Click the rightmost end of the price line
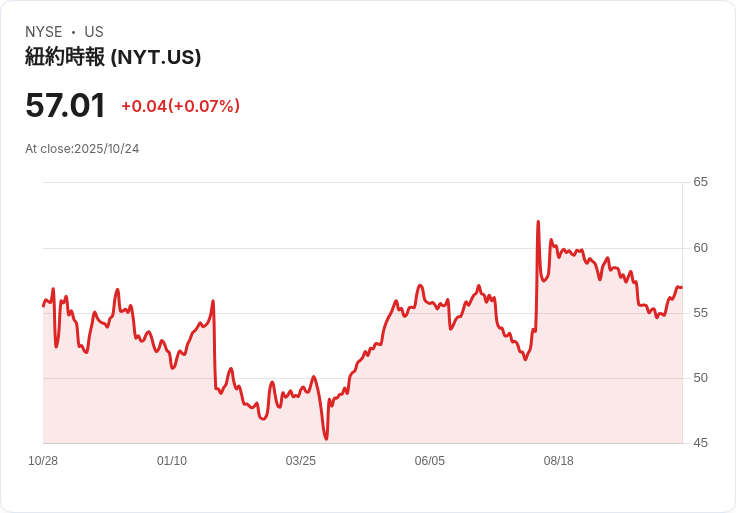736x513 pixels. click(x=681, y=288)
